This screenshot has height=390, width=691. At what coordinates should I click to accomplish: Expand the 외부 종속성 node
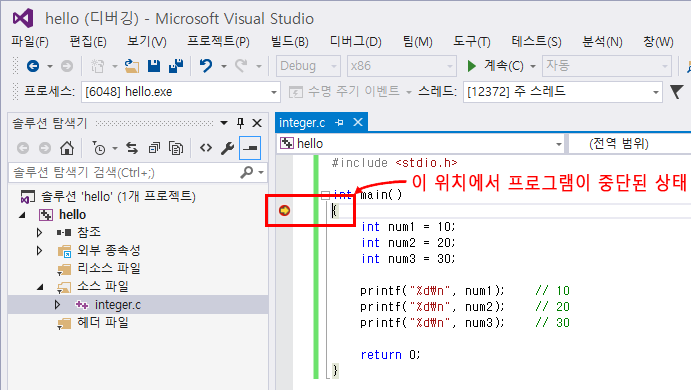click(x=39, y=250)
